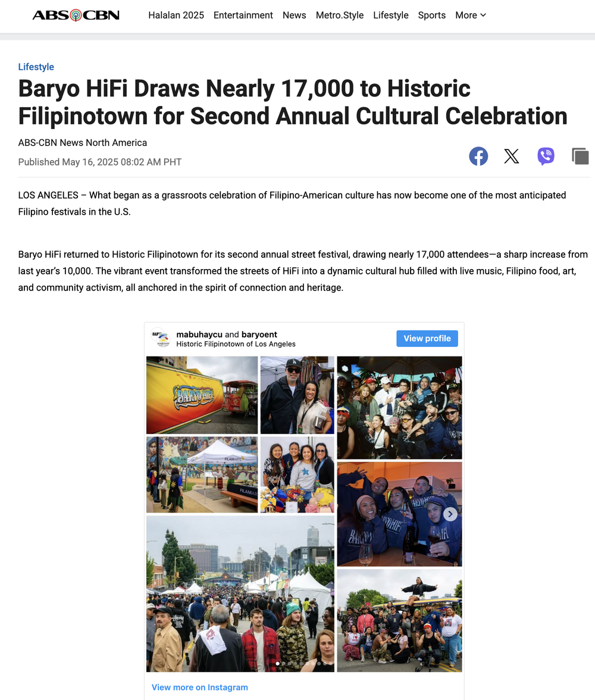This screenshot has height=700, width=595.
Task: Open Halalan 2025 section
Action: point(176,15)
